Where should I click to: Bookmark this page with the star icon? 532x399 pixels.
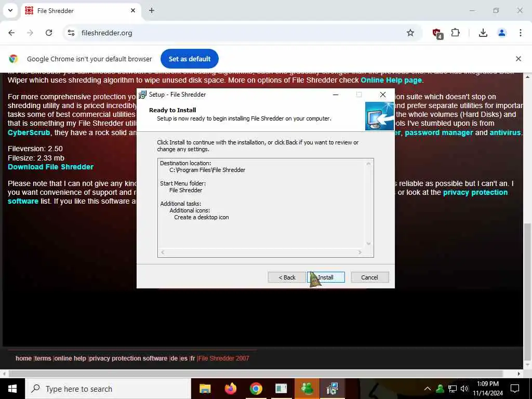point(410,33)
